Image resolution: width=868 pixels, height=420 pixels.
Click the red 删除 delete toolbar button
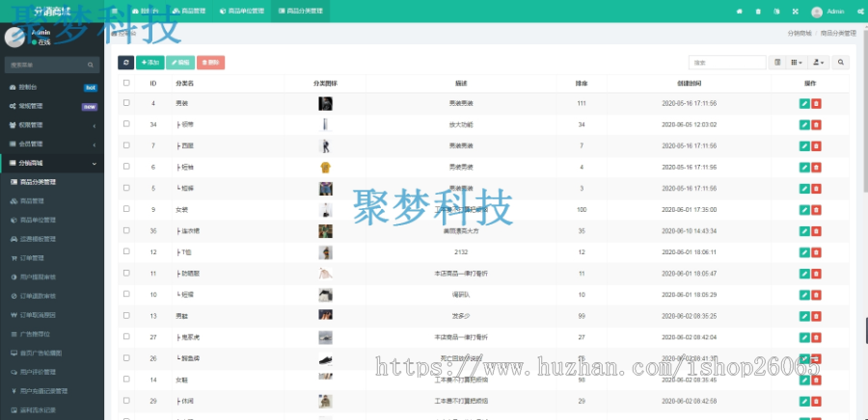(211, 63)
